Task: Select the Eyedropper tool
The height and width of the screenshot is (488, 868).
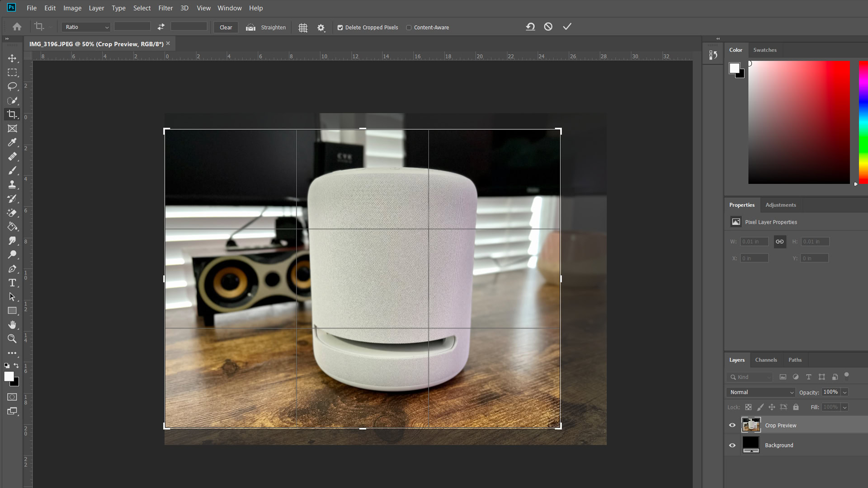Action: tap(12, 142)
